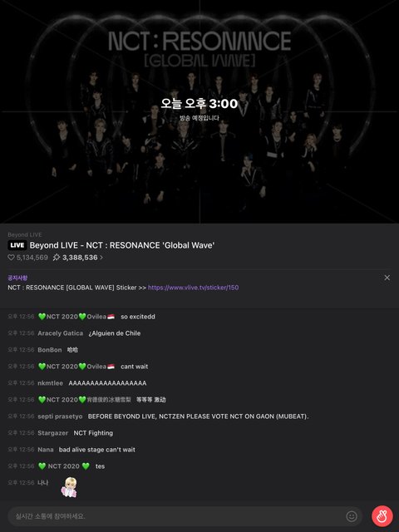Expand the 3,388,536 count chevron
Screen dimensions: 399x532
[101, 258]
